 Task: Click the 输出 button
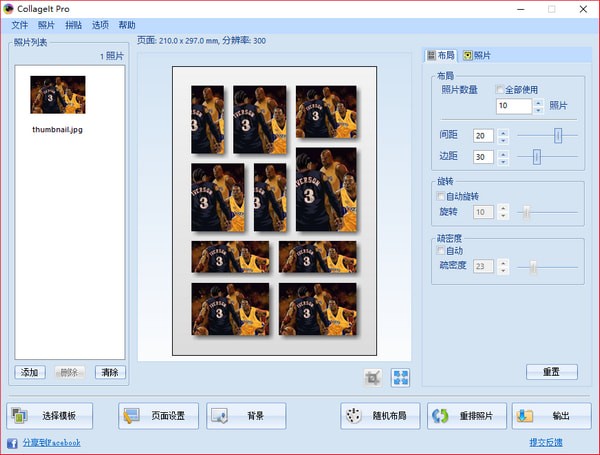(x=551, y=416)
